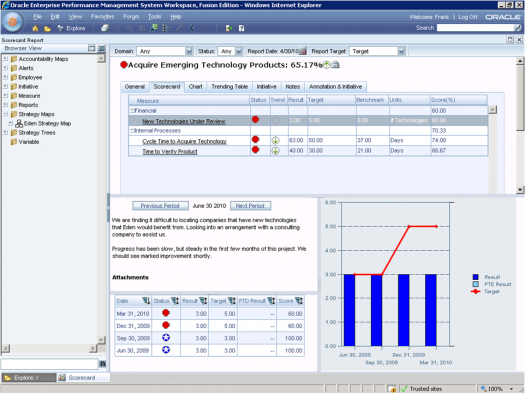This screenshot has width=525, height=394.
Task: Switch to the Trending Table tab
Action: coord(229,87)
